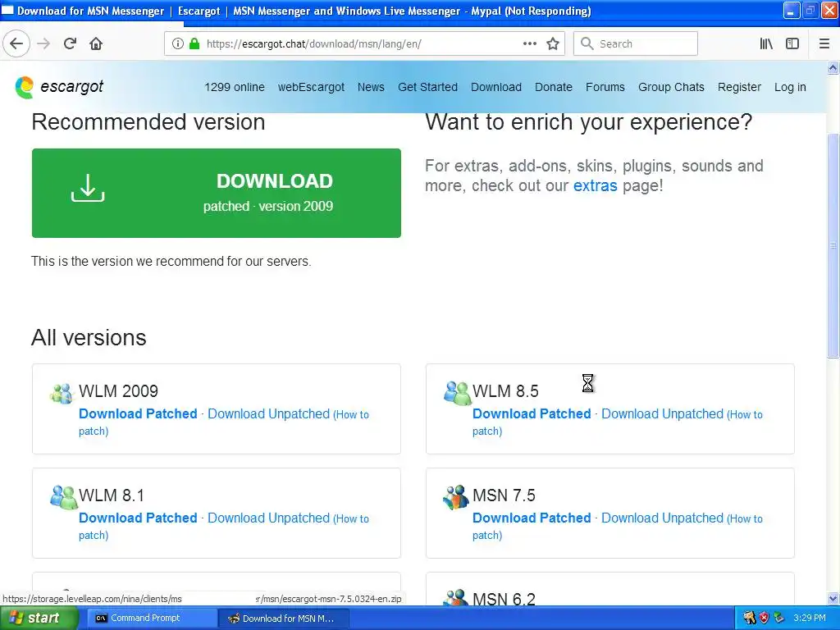Toggle the sidebar view icon
The height and width of the screenshot is (630, 840).
tap(792, 43)
